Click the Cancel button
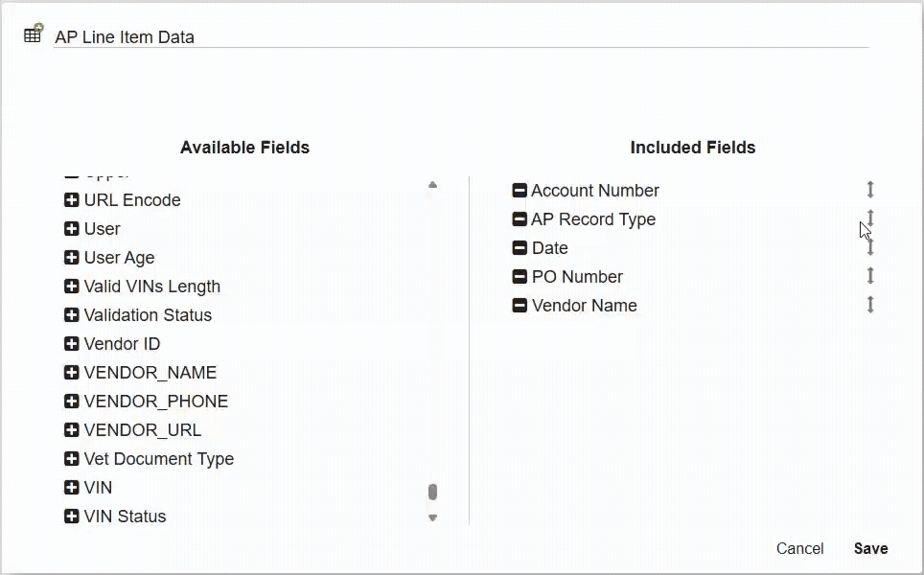The height and width of the screenshot is (575, 924). click(x=799, y=548)
